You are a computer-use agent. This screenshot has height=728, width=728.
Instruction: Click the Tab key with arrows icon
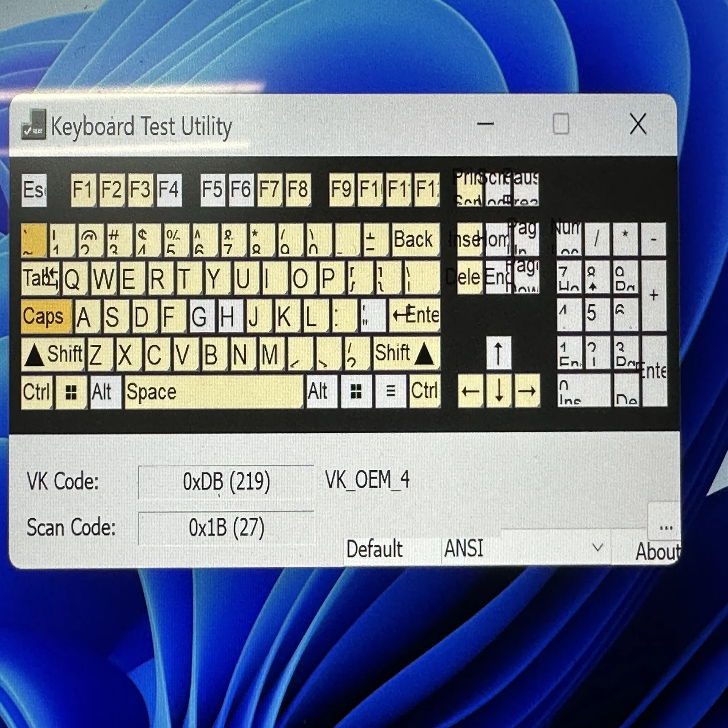40,278
